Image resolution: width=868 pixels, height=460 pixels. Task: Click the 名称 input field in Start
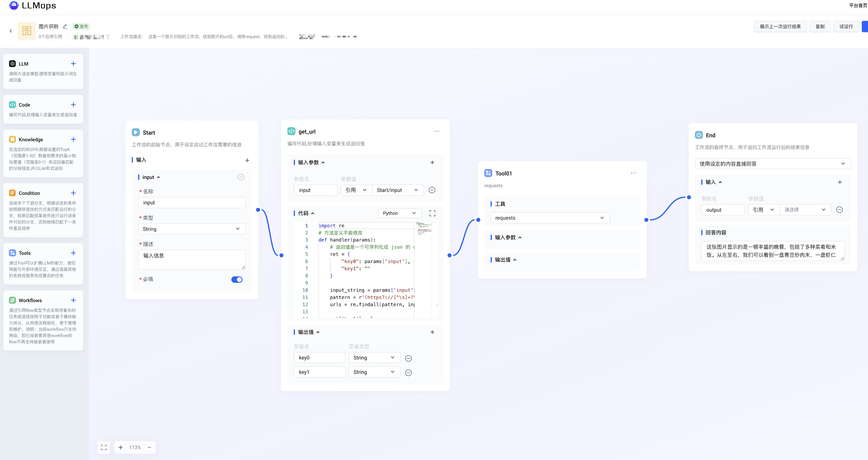click(x=191, y=203)
